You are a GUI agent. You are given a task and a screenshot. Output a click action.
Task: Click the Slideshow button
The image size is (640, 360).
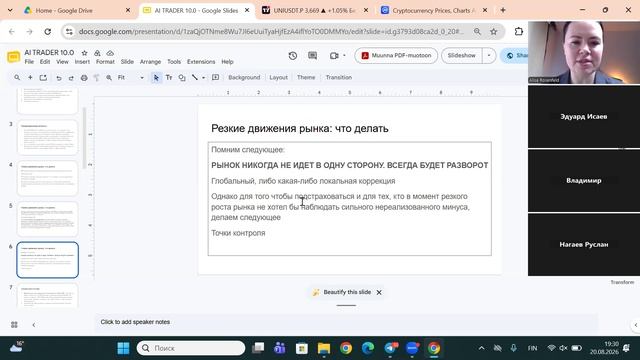pos(462,56)
